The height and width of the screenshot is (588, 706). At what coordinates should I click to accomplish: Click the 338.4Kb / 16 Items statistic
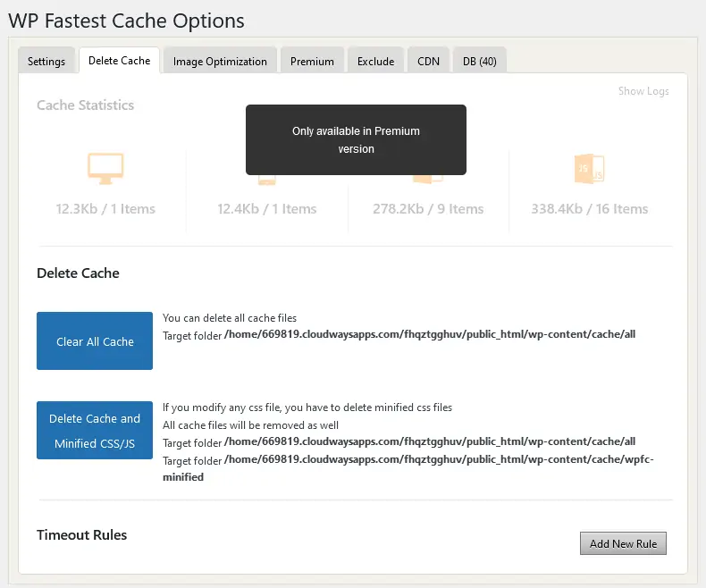589,209
